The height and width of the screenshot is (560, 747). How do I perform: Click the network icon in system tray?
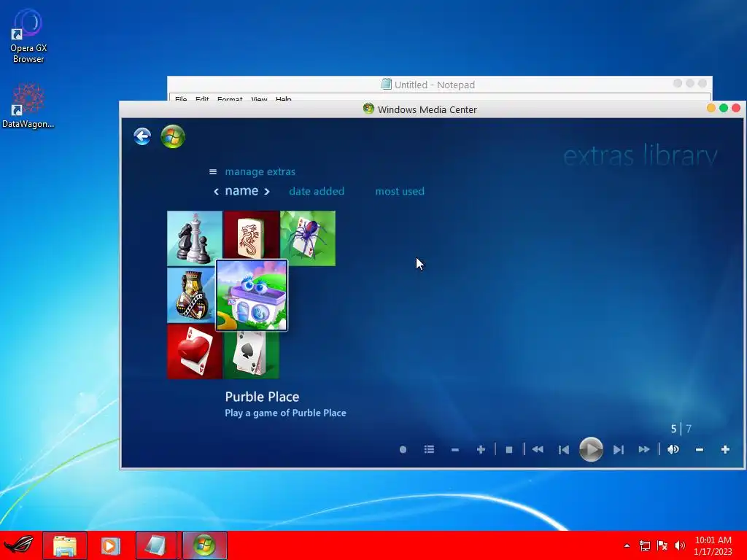pyautogui.click(x=645, y=545)
